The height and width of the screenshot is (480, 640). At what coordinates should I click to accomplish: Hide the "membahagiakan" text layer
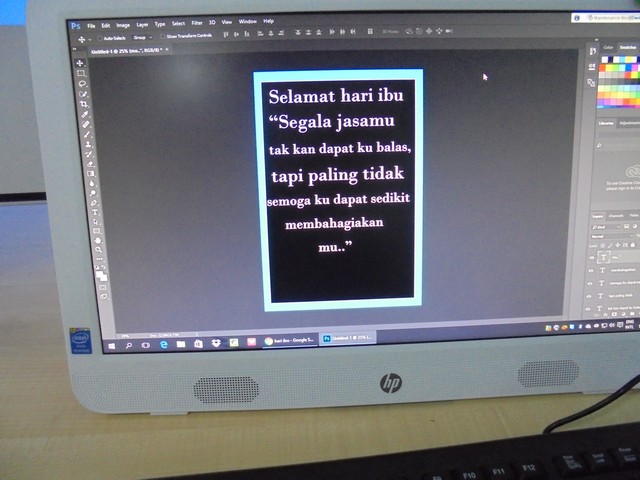click(592, 269)
